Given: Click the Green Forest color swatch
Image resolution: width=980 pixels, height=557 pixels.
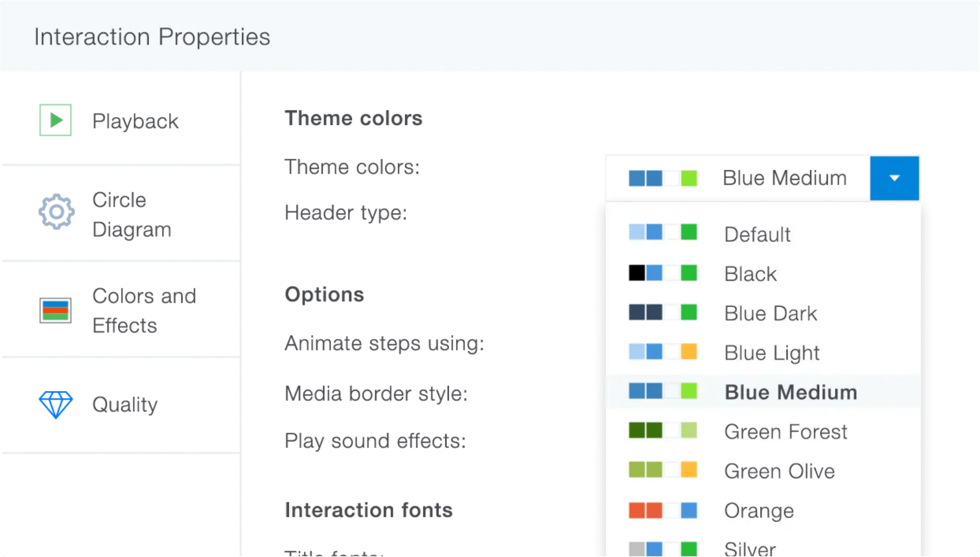Looking at the screenshot, I should pyautogui.click(x=662, y=431).
